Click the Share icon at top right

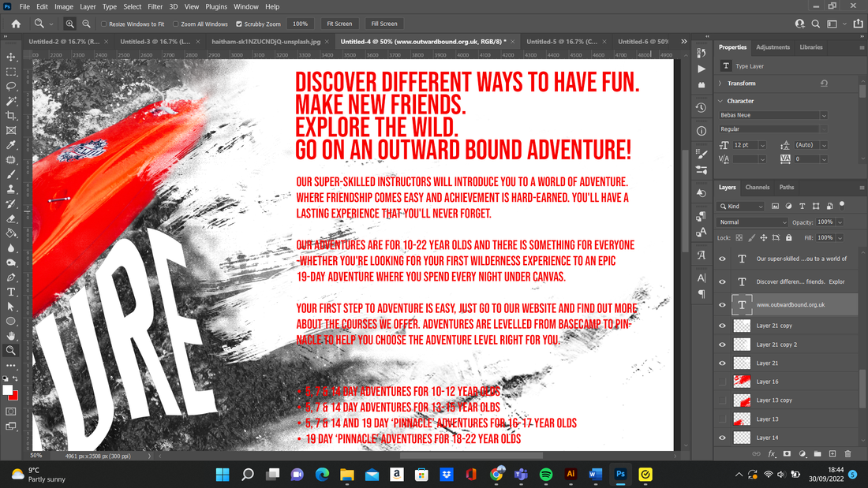(x=858, y=24)
